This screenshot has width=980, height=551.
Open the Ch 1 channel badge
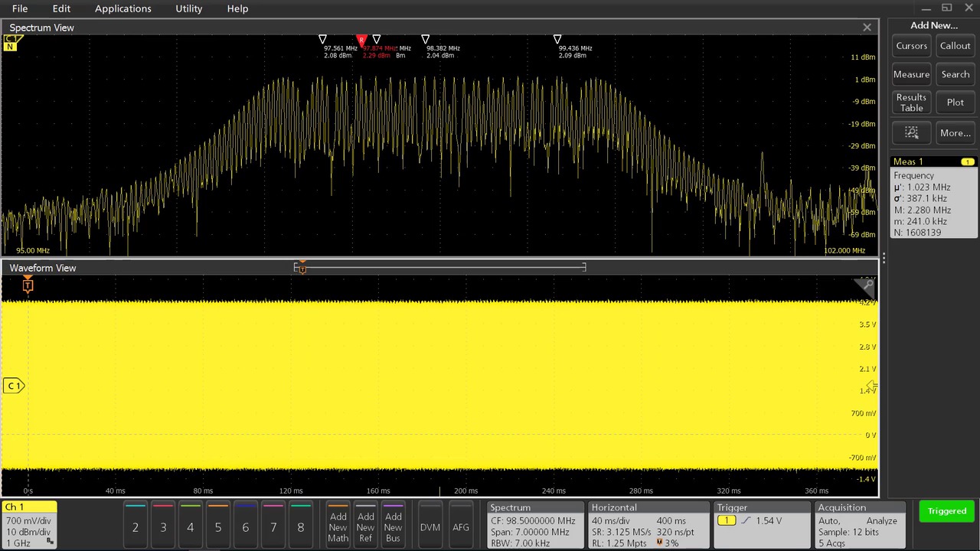click(x=29, y=524)
